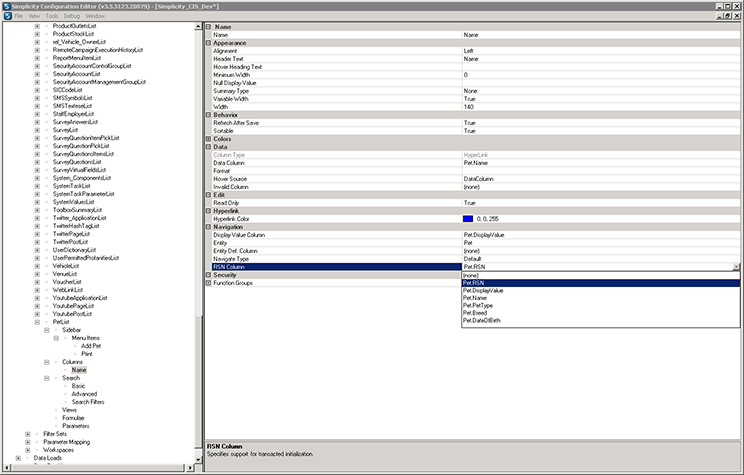Select the Display Value Column property row

476,235
